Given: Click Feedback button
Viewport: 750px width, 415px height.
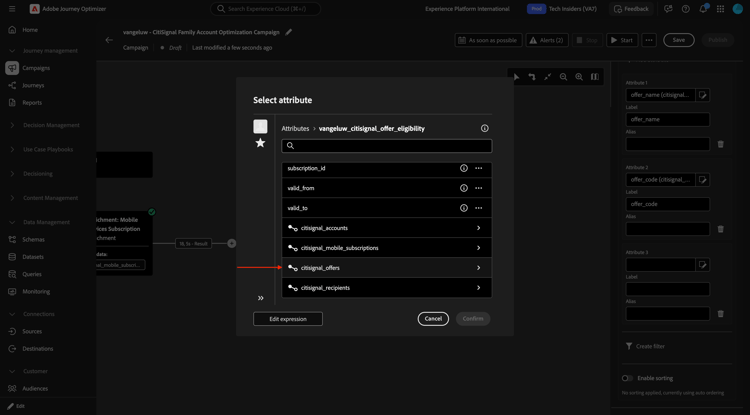Looking at the screenshot, I should 631,9.
